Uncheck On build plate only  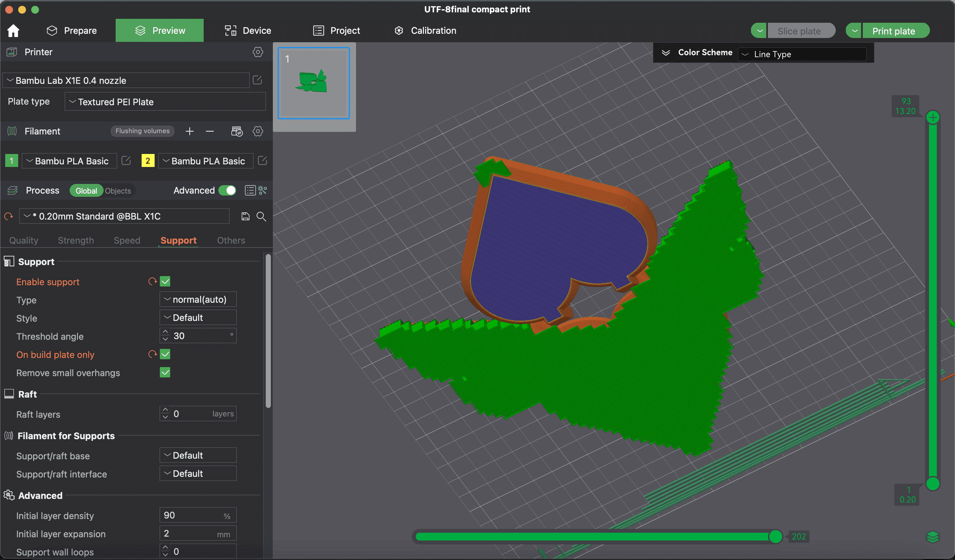click(165, 354)
